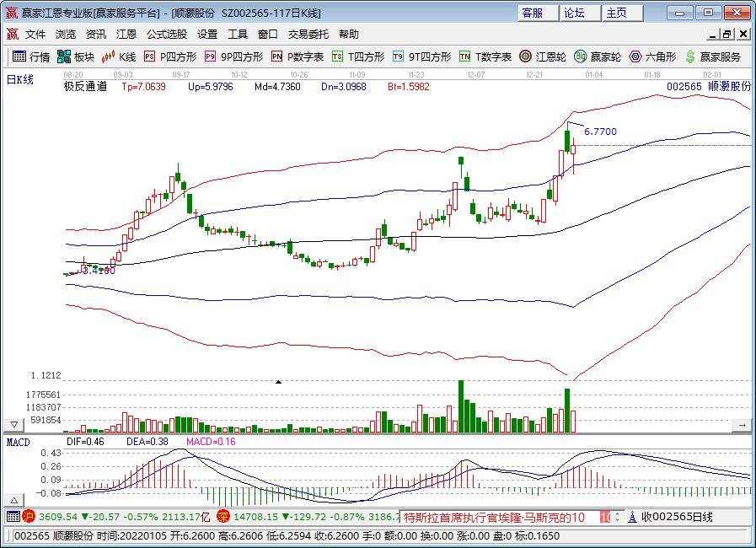Click the 沪 Shanghai index badge
Image resolution: width=756 pixels, height=548 pixels.
[29, 517]
